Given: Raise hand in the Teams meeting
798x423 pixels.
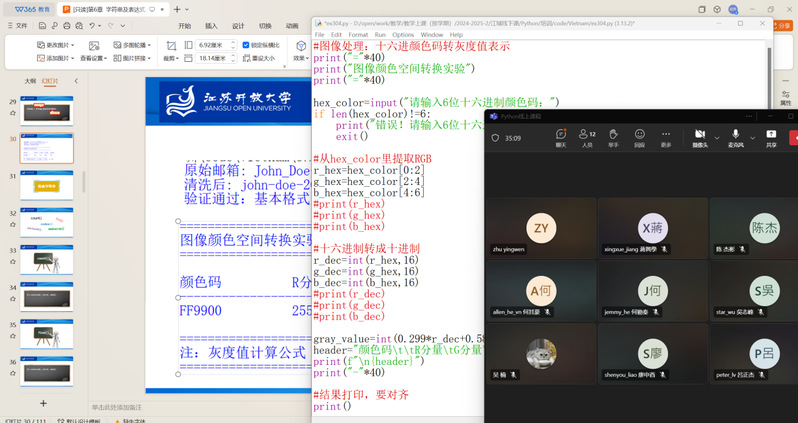Looking at the screenshot, I should point(612,135).
